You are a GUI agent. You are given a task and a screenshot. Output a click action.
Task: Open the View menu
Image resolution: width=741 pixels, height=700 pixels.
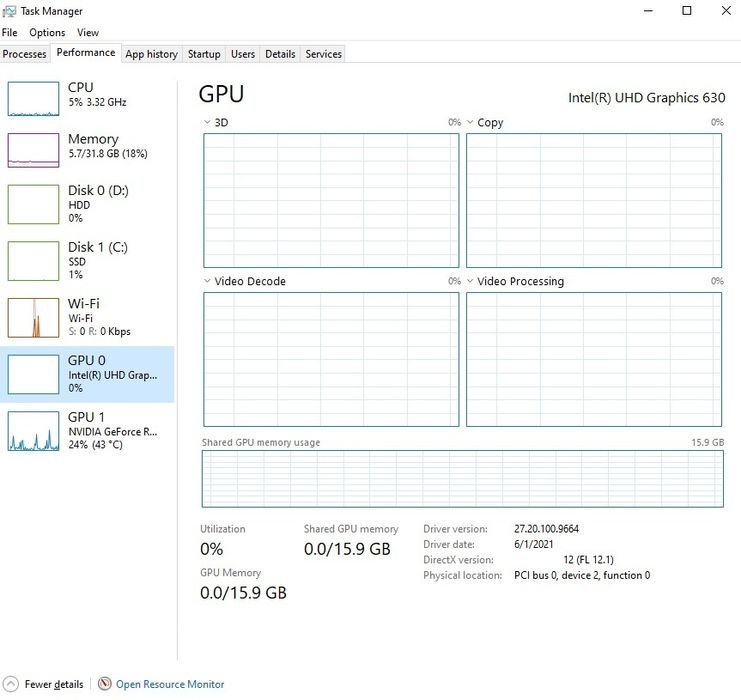click(x=88, y=33)
